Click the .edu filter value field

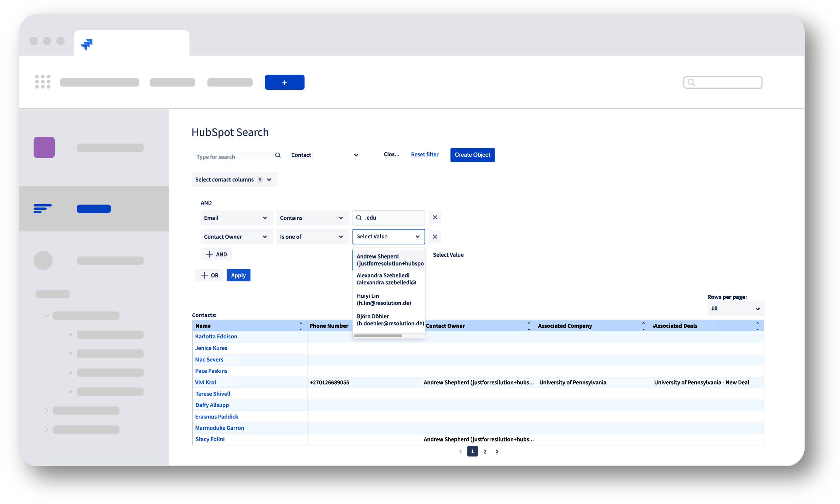[x=388, y=218]
